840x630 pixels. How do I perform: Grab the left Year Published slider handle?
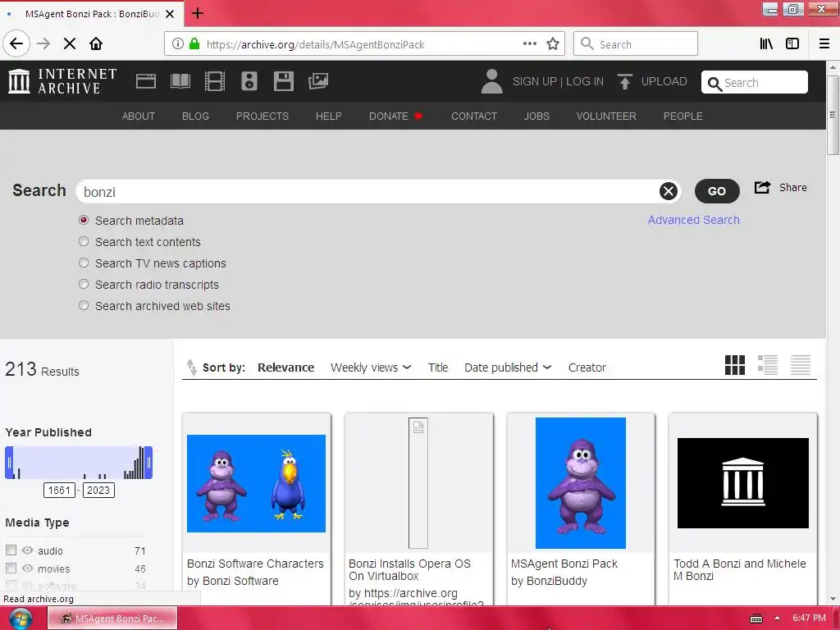coord(9,463)
